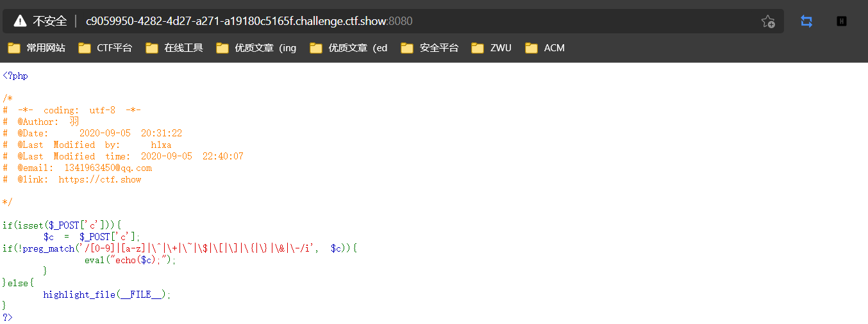Click the Last Modified by h1xa line
Image resolution: width=868 pixels, height=324 pixels.
click(x=87, y=145)
